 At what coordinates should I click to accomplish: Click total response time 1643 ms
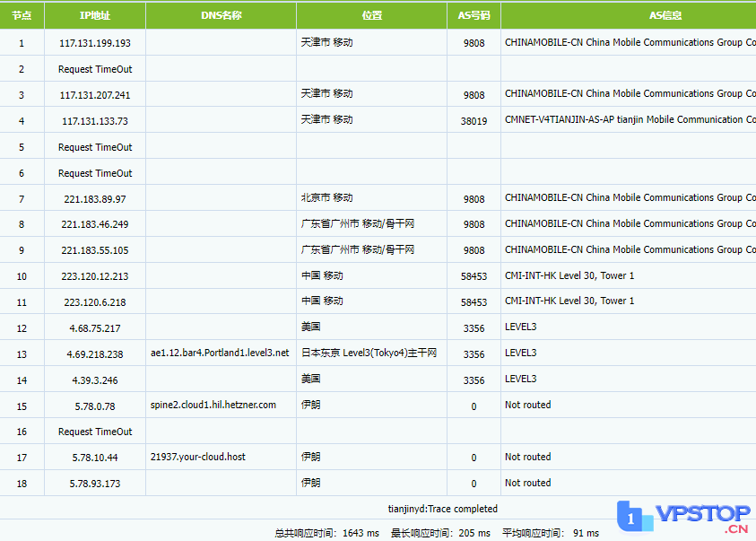pos(327,533)
